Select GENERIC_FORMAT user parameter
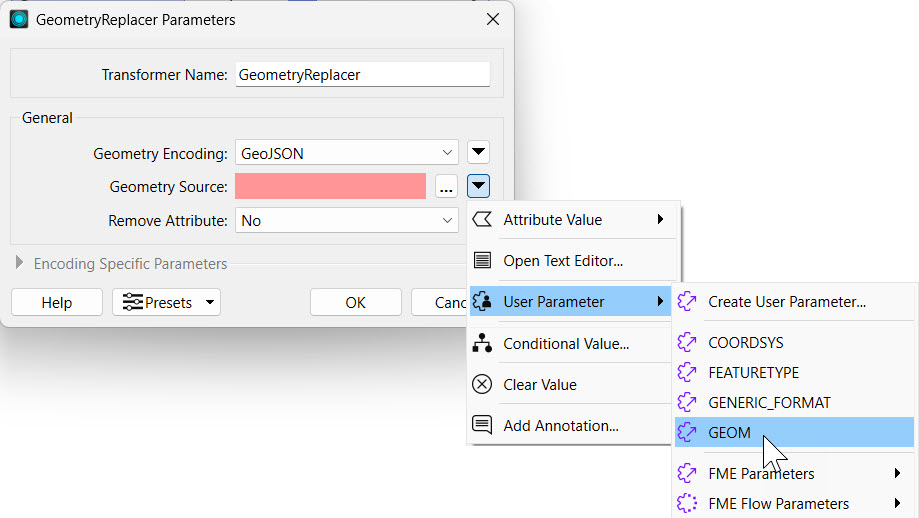919x518 pixels. click(769, 402)
